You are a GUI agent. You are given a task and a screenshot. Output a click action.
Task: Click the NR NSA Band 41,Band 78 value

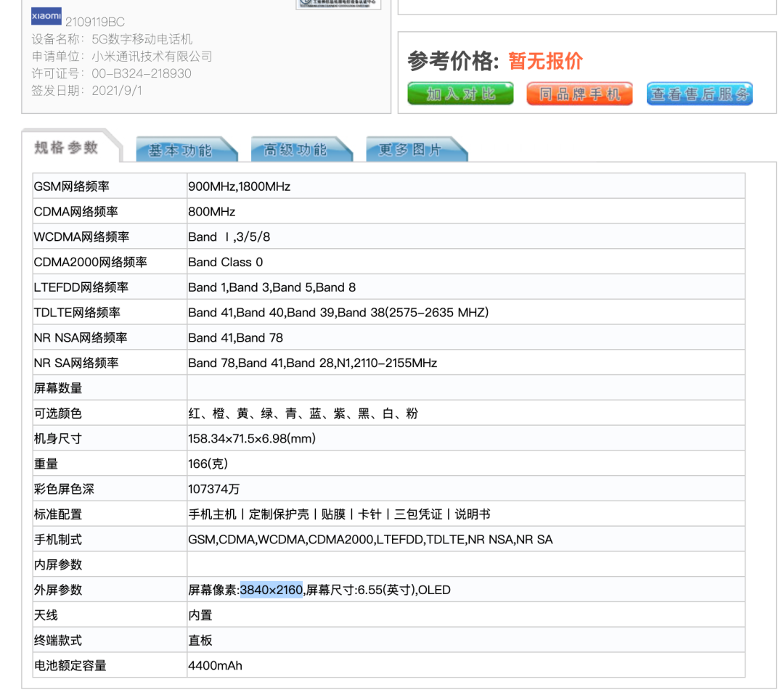235,338
